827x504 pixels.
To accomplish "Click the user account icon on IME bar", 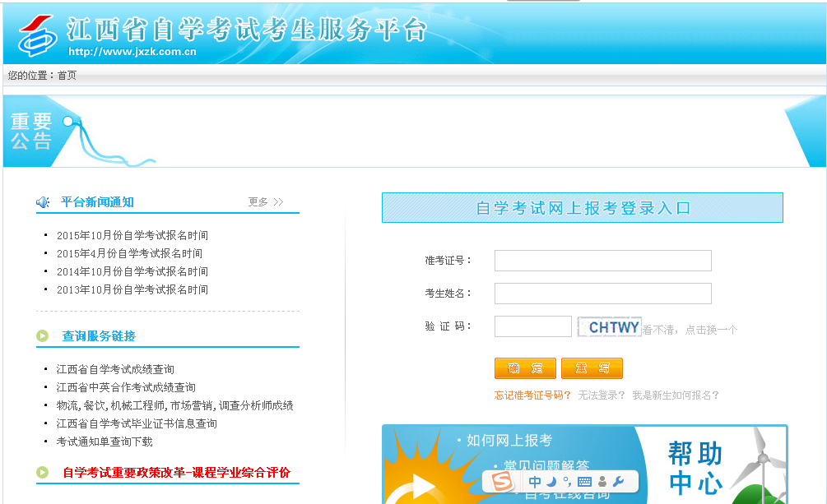I will (x=602, y=482).
